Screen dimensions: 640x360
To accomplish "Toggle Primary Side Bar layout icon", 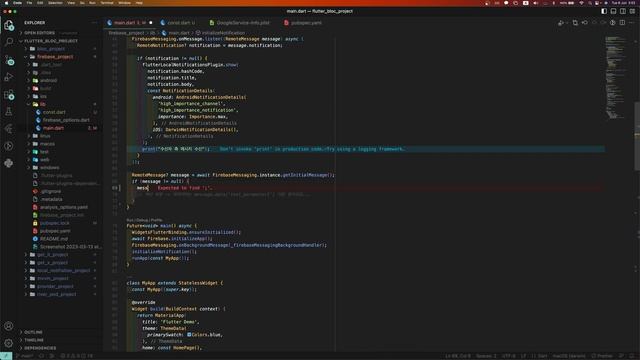I will pyautogui.click(x=604, y=11).
